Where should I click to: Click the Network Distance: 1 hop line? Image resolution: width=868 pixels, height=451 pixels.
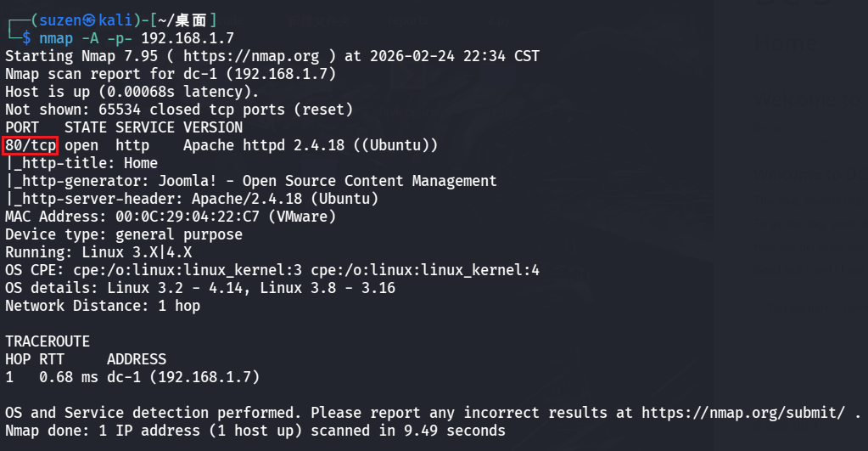tap(103, 306)
